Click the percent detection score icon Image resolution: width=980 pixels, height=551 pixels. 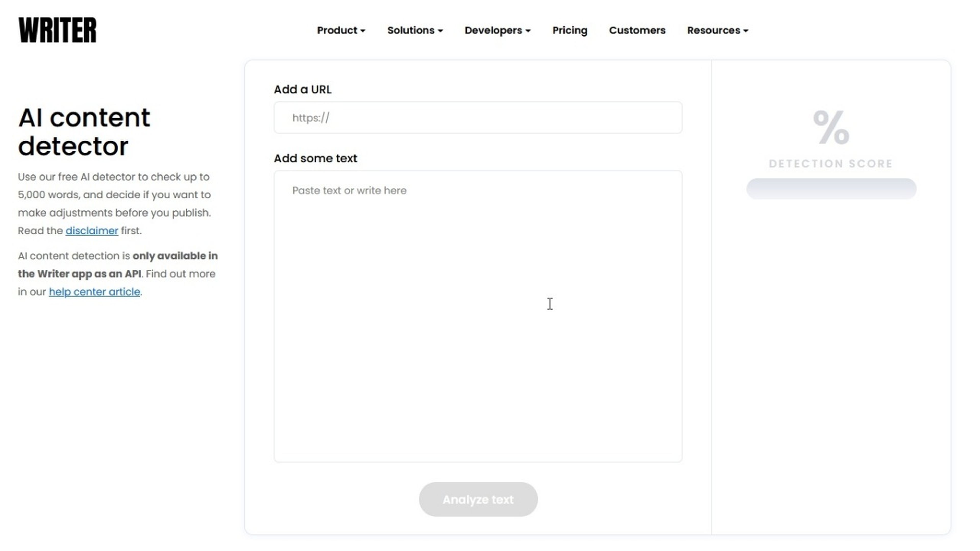pos(831,127)
